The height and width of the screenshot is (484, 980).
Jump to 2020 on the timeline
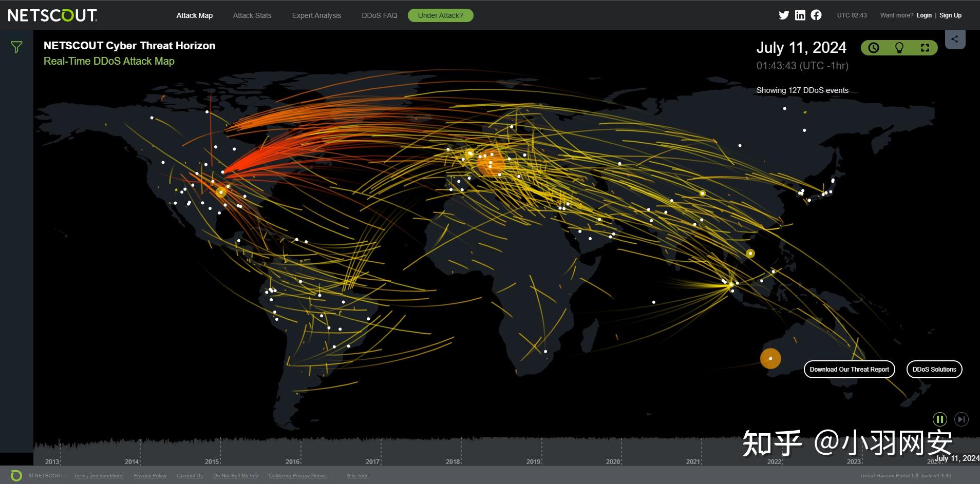[x=613, y=461]
